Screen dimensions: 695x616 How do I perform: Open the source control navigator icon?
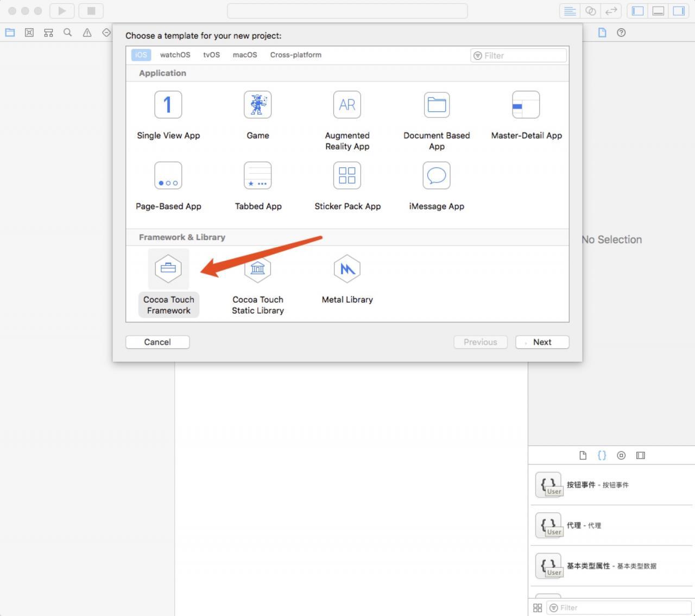[29, 33]
